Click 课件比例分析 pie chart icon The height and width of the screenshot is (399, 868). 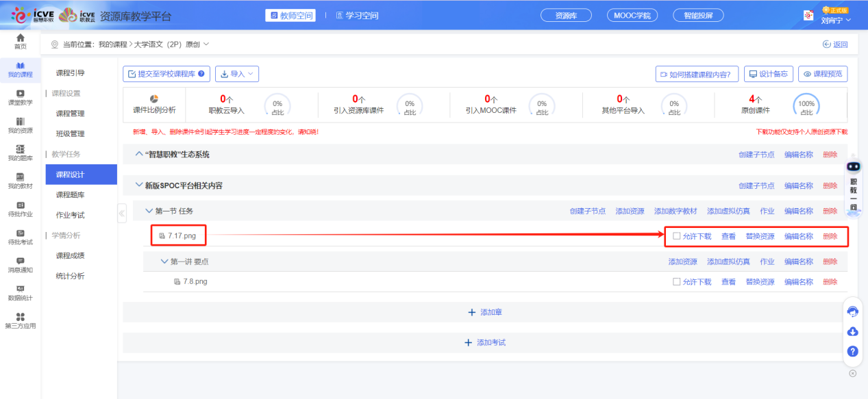point(154,99)
